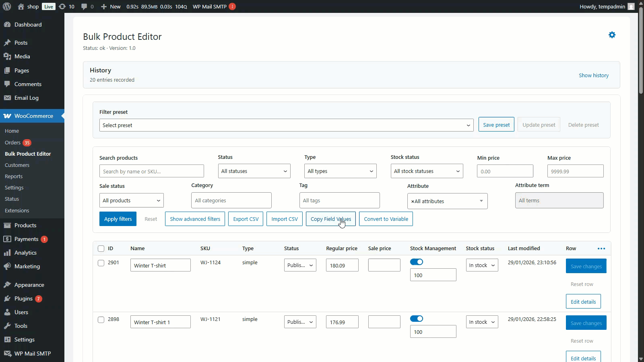This screenshot has width=644, height=362.
Task: Click the Show history link
Action: tap(593, 75)
